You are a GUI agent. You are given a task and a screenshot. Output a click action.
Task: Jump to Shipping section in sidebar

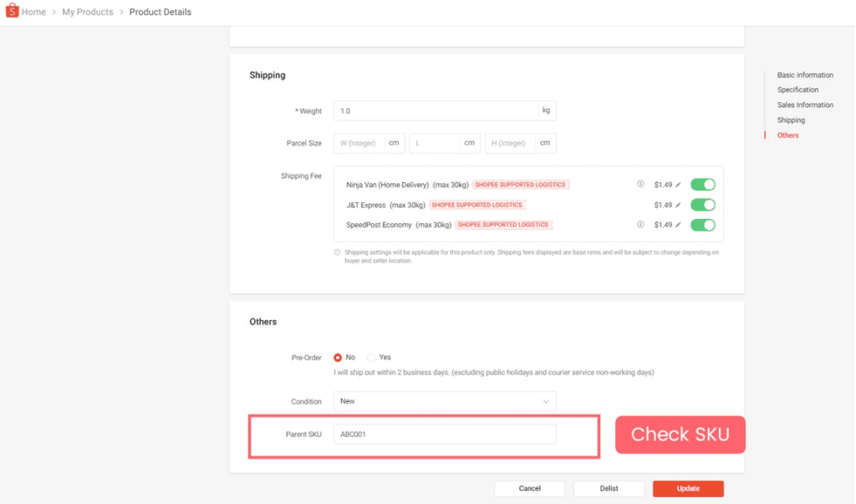pos(791,120)
